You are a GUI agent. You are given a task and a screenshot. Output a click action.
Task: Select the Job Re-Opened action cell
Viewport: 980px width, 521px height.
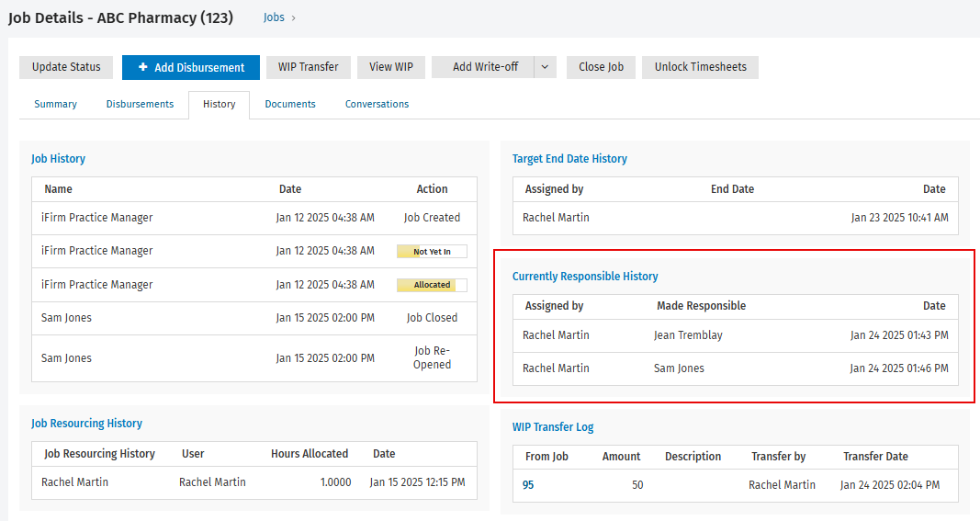(x=432, y=357)
